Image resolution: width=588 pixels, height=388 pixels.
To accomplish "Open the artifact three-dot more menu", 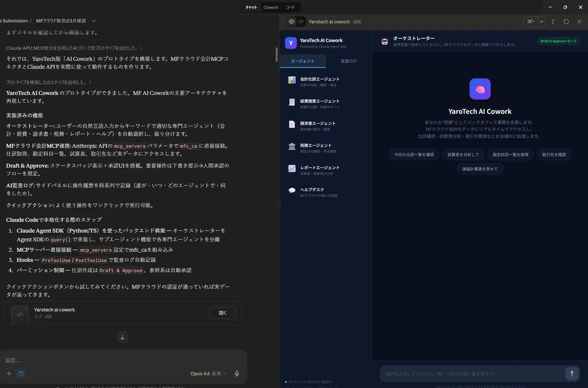I will (x=553, y=22).
